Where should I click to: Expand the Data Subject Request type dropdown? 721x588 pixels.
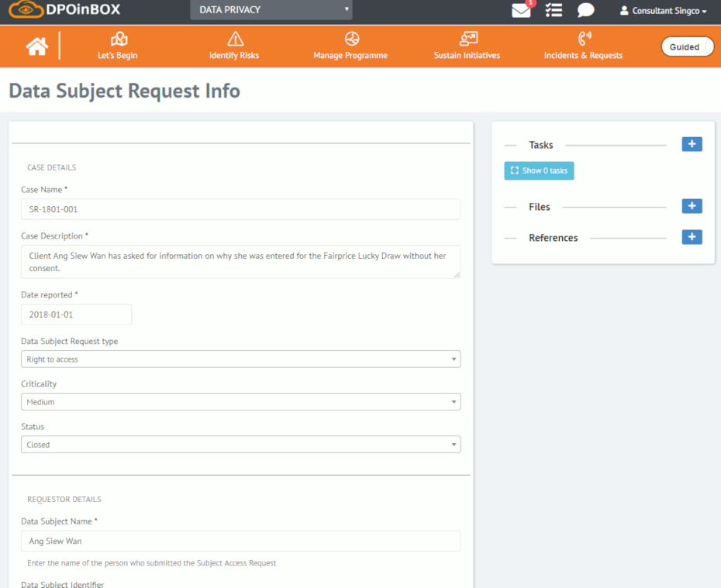tap(240, 359)
